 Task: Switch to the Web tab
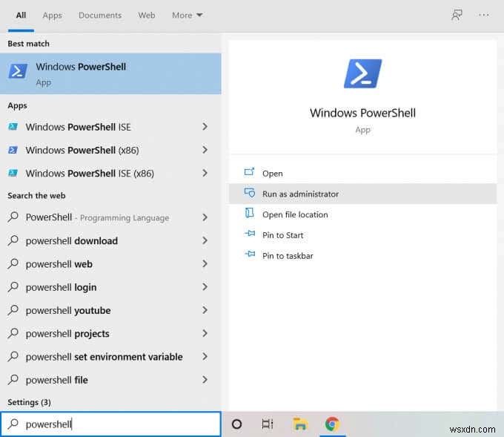click(147, 15)
